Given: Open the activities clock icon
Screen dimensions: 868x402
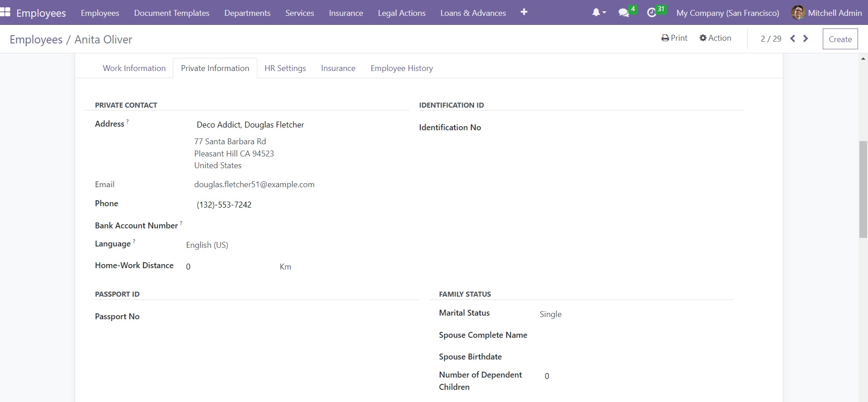Looking at the screenshot, I should tap(651, 13).
